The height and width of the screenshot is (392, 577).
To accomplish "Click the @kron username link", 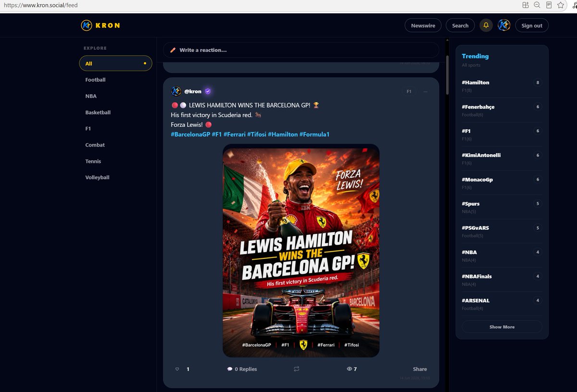I will [x=193, y=91].
